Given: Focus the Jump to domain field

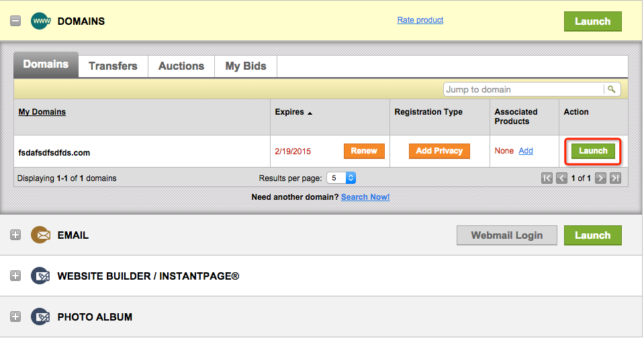Looking at the screenshot, I should tap(524, 89).
